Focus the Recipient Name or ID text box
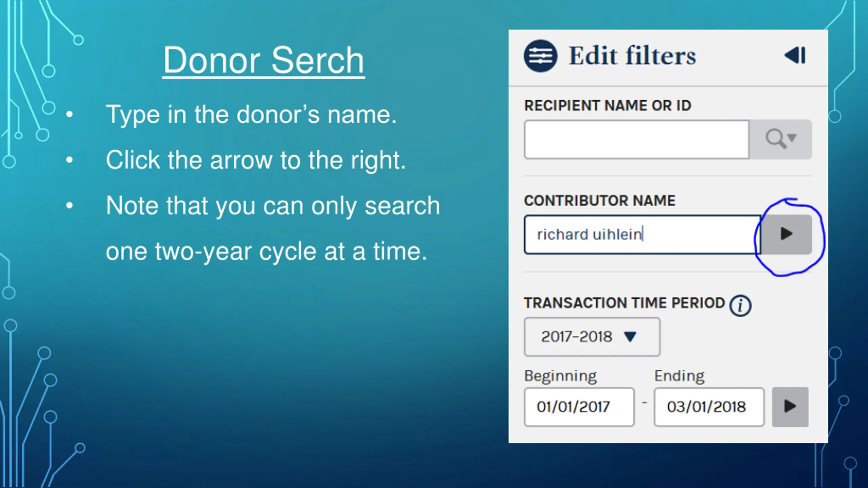The height and width of the screenshot is (488, 868). [x=637, y=139]
